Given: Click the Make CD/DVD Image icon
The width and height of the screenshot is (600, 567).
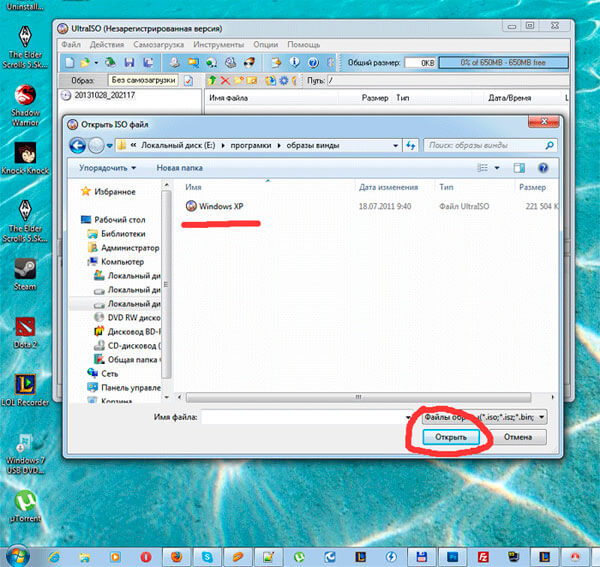Looking at the screenshot, I should 174,62.
